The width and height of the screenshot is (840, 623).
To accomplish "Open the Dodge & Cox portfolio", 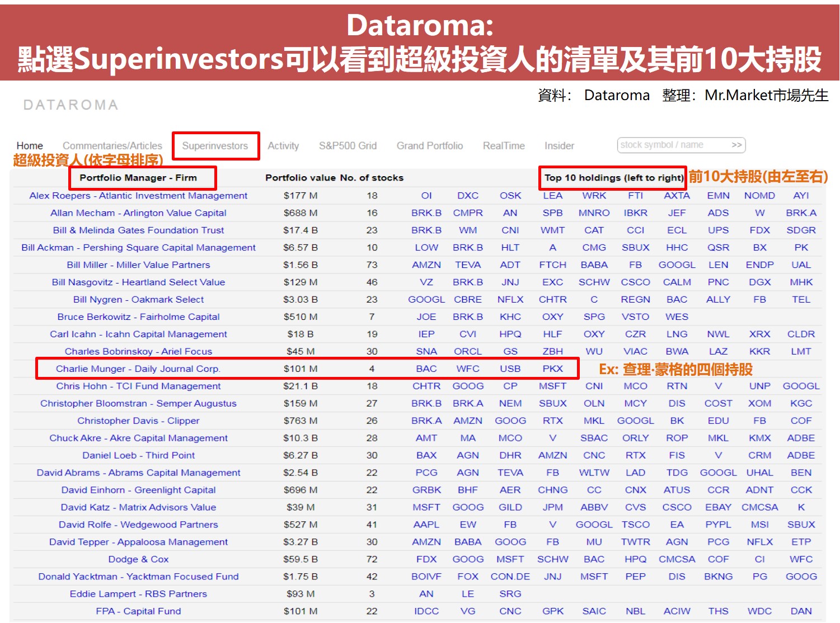I will [x=138, y=559].
